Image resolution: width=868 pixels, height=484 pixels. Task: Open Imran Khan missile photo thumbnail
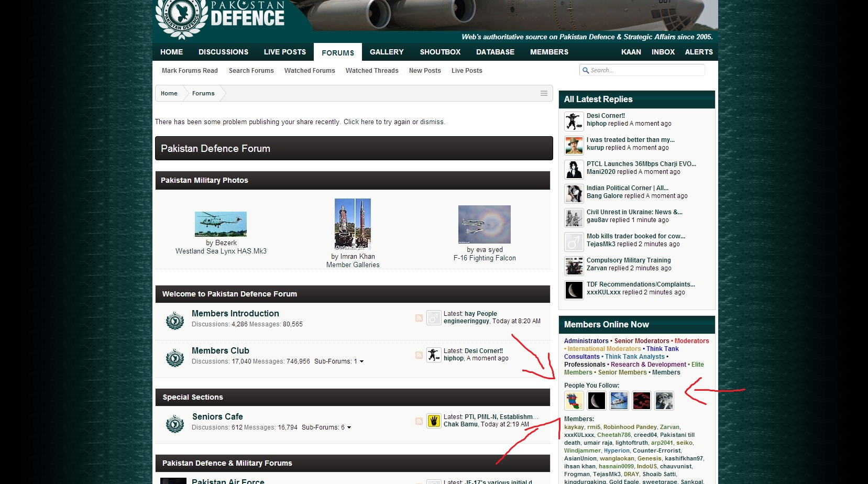353,224
